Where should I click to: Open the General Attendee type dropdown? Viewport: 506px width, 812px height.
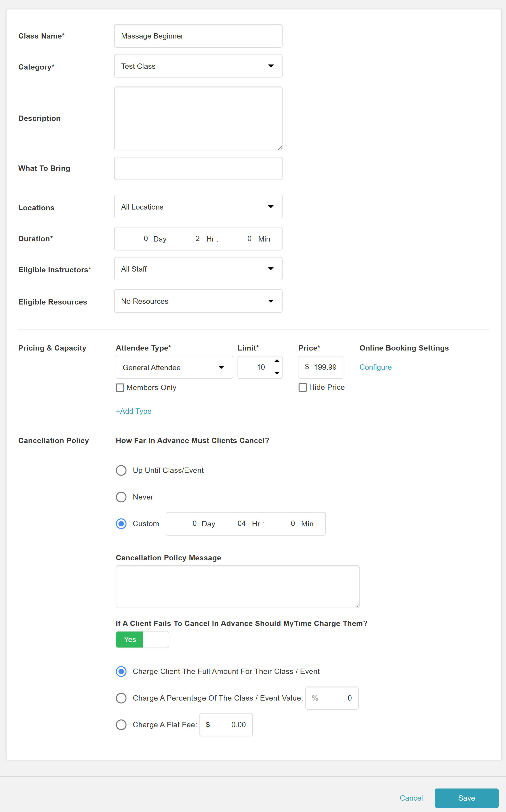pos(174,367)
